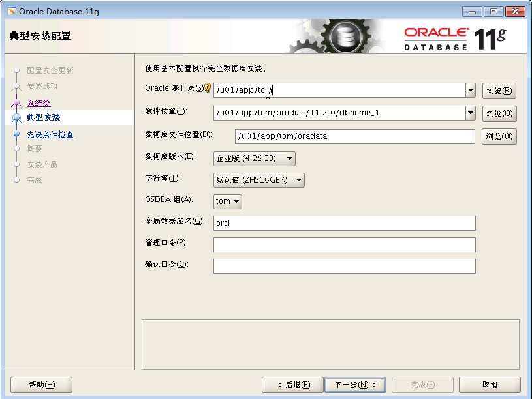
Task: Click the 典型安装配置 header title
Action: tap(40, 36)
